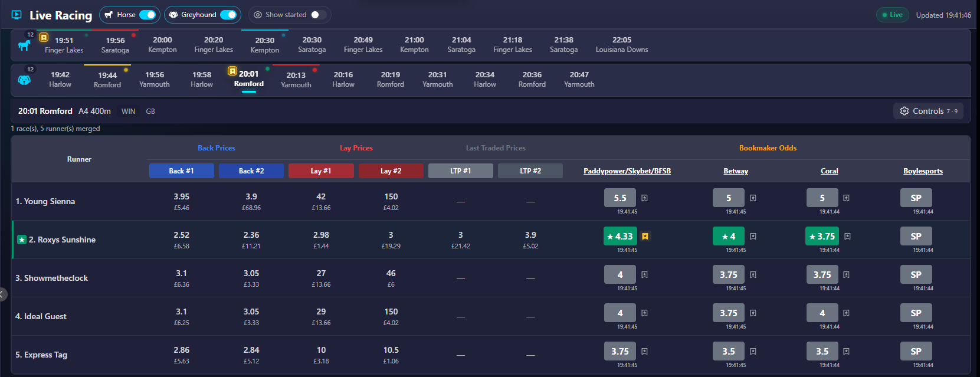This screenshot has width=980, height=377.
Task: Open the 19:42 Harlow greyhound race
Action: click(60, 80)
